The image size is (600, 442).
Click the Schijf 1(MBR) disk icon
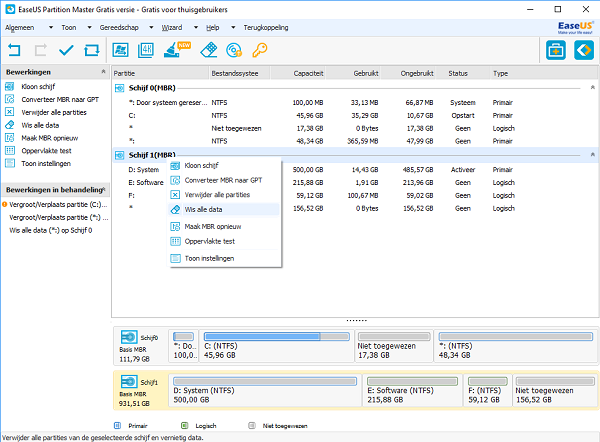pyautogui.click(x=120, y=155)
